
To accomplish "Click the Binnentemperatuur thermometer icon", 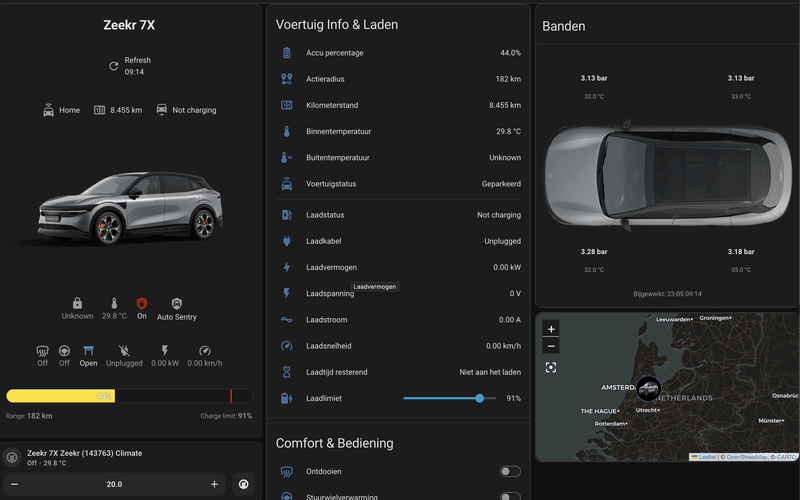I will [287, 131].
